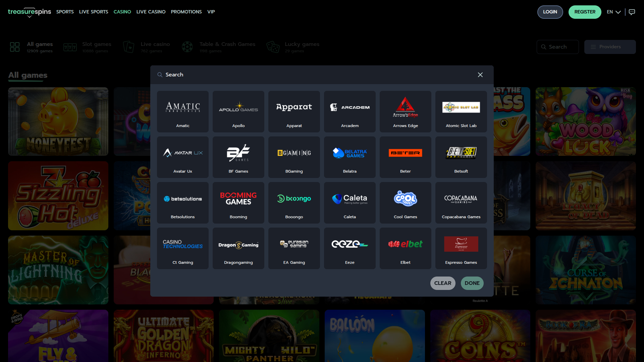The height and width of the screenshot is (362, 644).
Task: Select the All games category icon
Action: (15, 47)
